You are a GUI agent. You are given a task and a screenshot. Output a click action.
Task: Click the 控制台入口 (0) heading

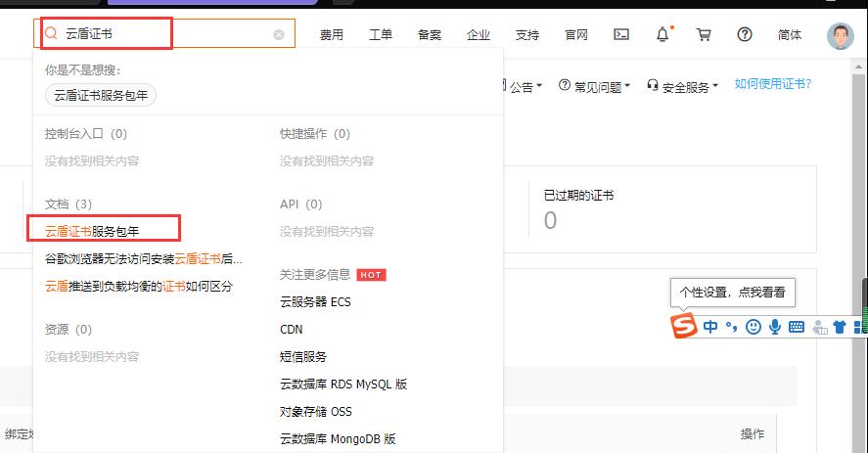[86, 134]
